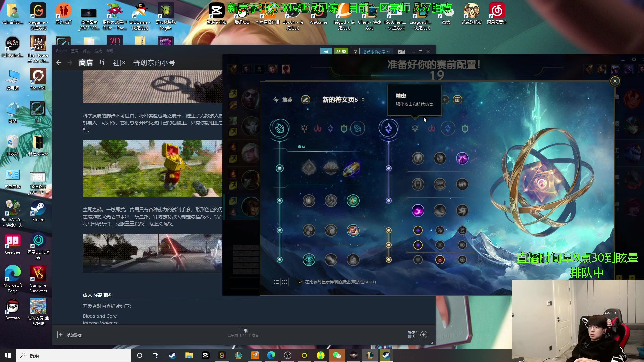Switch to the 社区 community tab in Steam

(119, 63)
